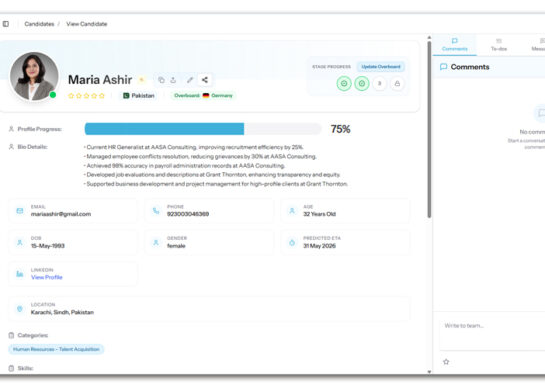
Task: Click the Age person icon
Action: 292,211
